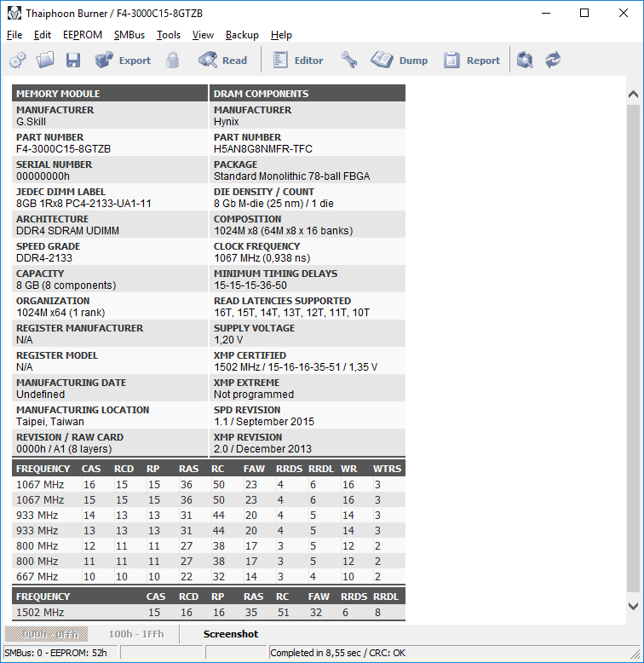The height and width of the screenshot is (663, 644).
Task: Close the Thaiphoon Burner window
Action: (x=624, y=13)
